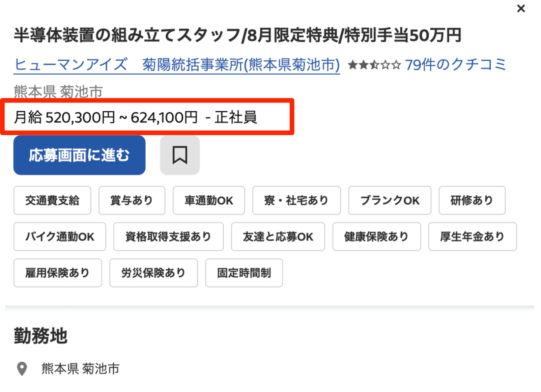541x392 pixels.
Task: Select the 健康保険あり tag
Action: [x=376, y=237]
